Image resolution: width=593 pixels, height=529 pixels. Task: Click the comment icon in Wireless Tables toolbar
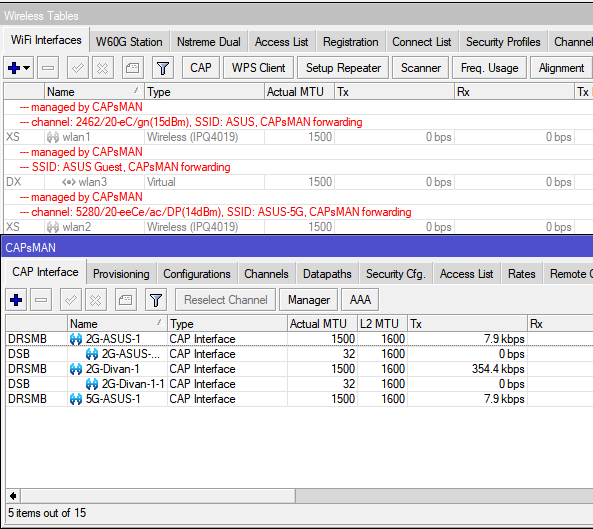point(132,68)
